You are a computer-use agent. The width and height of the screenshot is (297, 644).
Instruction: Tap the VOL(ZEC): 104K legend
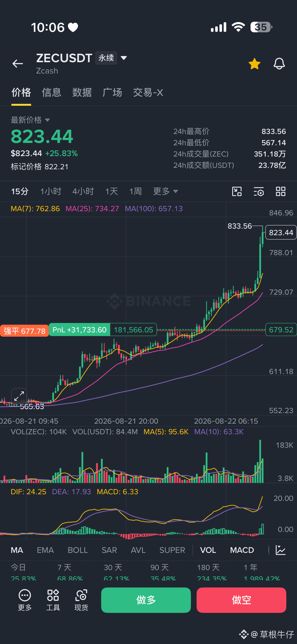tap(39, 432)
